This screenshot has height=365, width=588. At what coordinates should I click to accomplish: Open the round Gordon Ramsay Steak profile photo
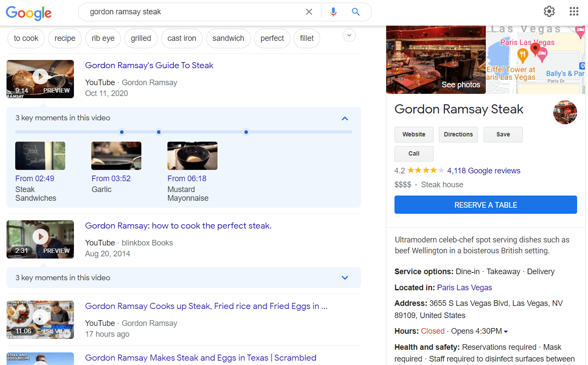[565, 112]
